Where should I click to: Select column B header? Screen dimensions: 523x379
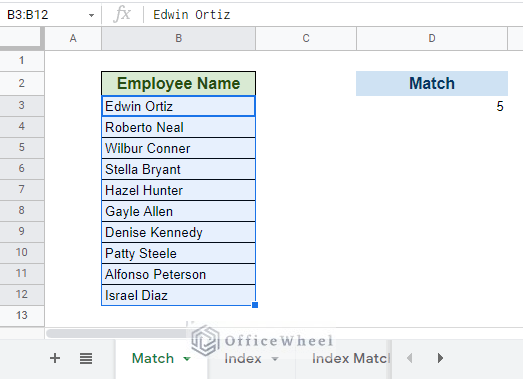178,38
